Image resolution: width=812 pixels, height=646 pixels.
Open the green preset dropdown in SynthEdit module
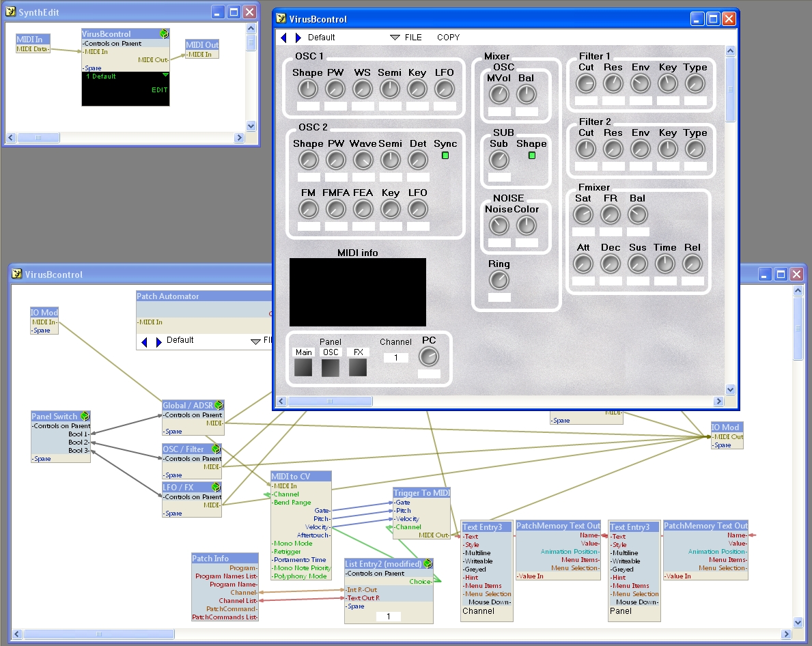(x=165, y=75)
